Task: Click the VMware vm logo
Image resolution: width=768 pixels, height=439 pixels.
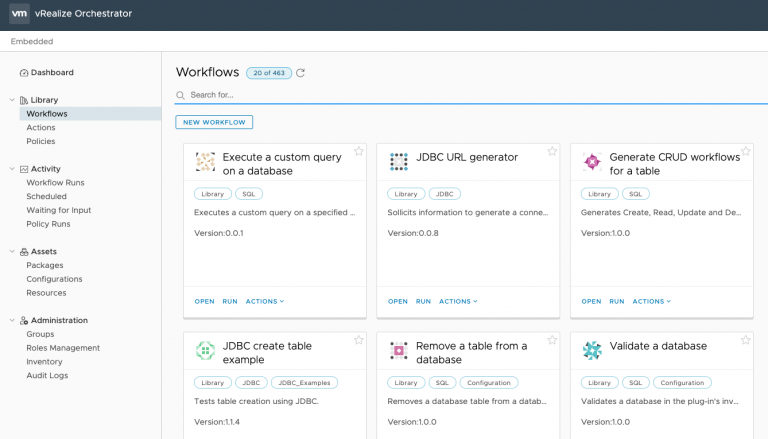Action: pos(19,13)
